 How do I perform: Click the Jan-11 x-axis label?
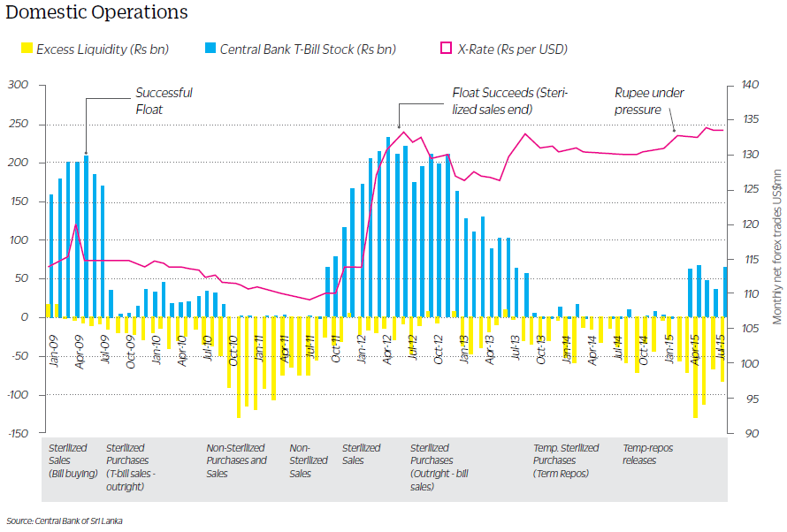[x=259, y=348]
